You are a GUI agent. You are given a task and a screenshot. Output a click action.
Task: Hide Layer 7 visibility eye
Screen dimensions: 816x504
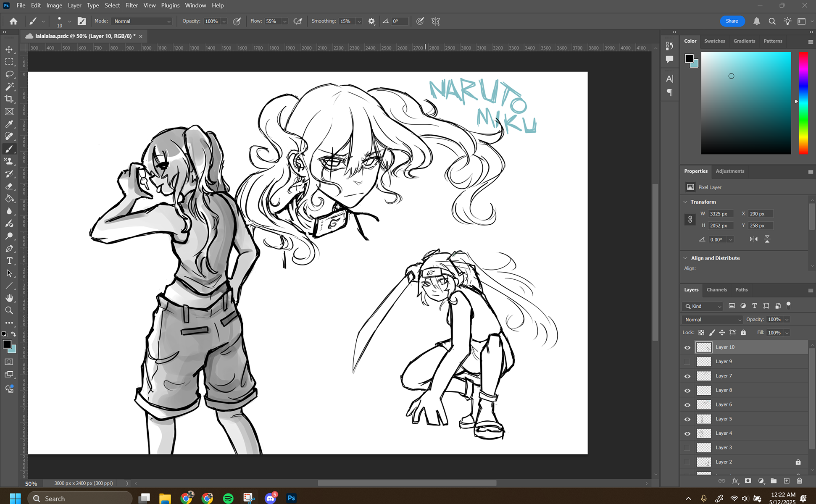(687, 376)
